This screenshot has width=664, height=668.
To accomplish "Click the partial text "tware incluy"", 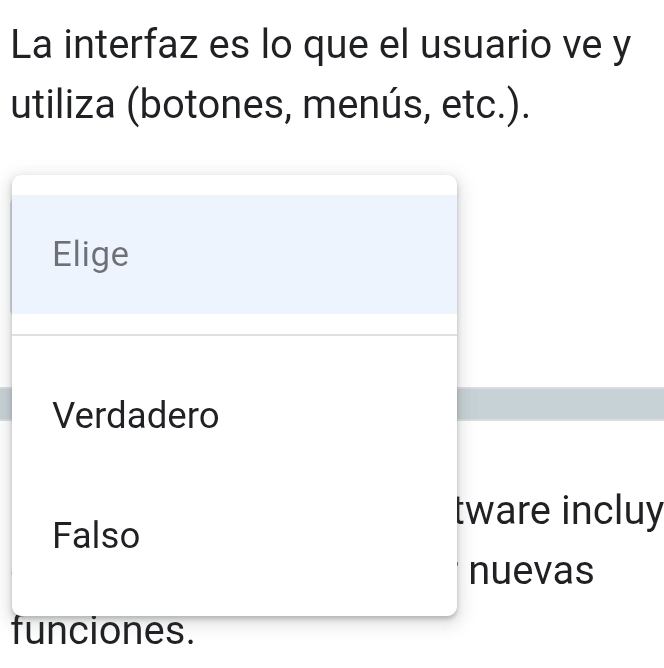I will tap(560, 514).
